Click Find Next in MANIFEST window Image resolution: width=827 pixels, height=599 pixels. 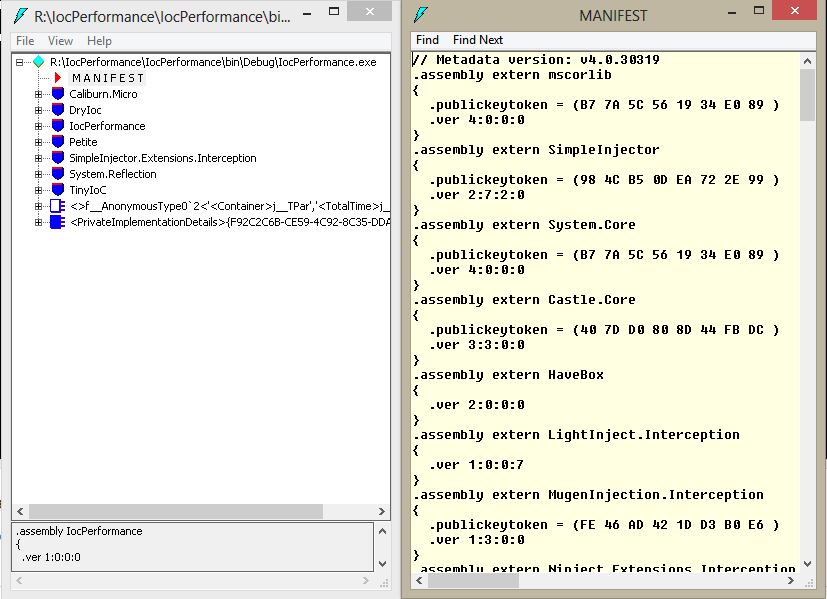(478, 40)
